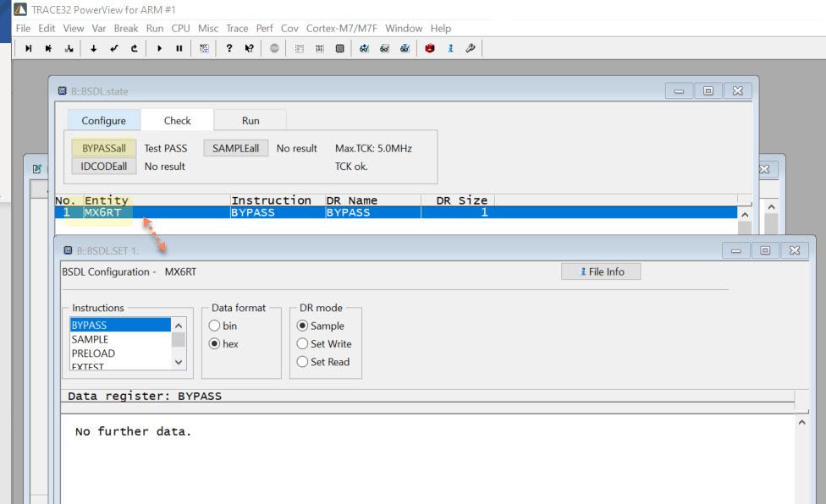
Task: Click the background window's edit icon
Action: 37,169
